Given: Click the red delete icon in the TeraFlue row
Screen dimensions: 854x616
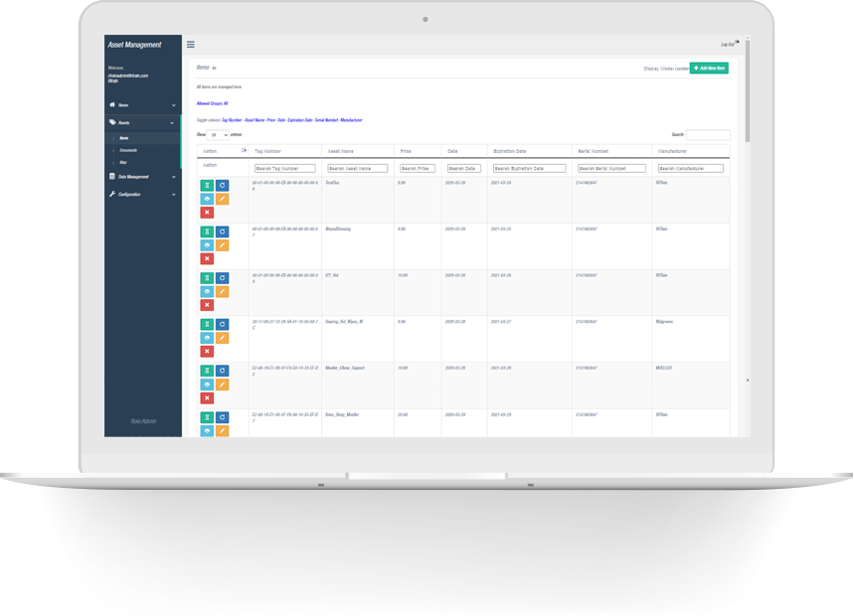Looking at the screenshot, I should pyautogui.click(x=207, y=213).
